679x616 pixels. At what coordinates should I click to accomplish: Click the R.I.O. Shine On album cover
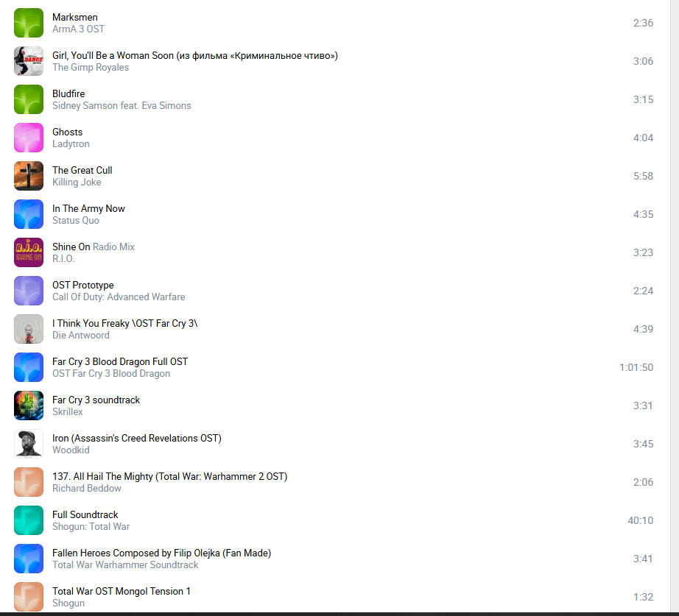pyautogui.click(x=29, y=252)
